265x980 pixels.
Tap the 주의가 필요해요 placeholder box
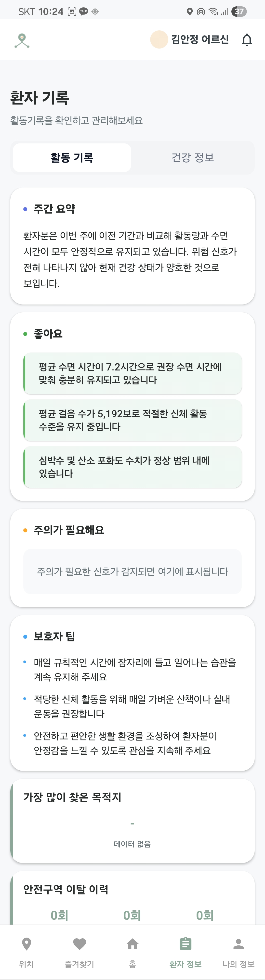point(132,572)
